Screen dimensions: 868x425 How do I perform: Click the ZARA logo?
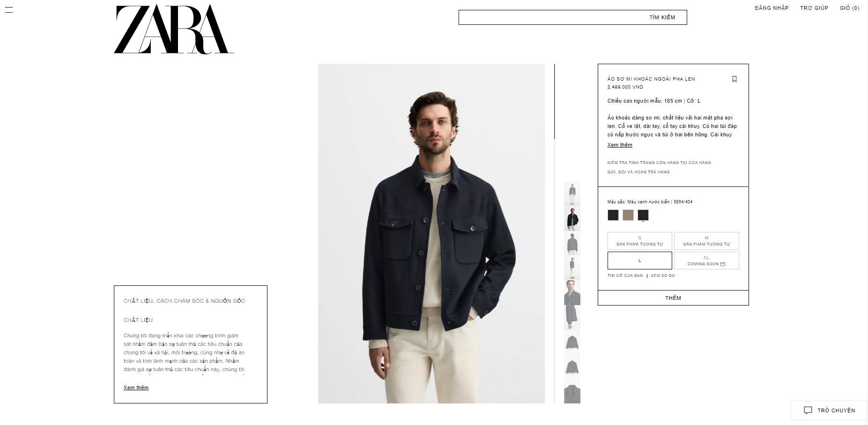174,29
